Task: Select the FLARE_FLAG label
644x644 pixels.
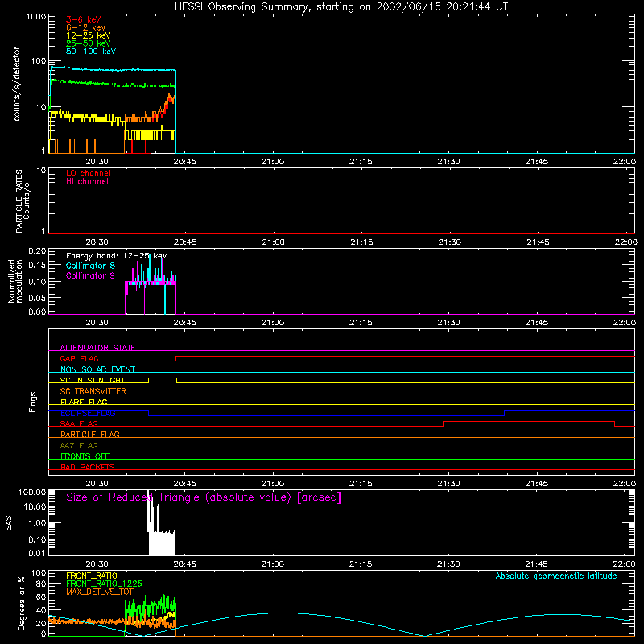Action: 84,402
